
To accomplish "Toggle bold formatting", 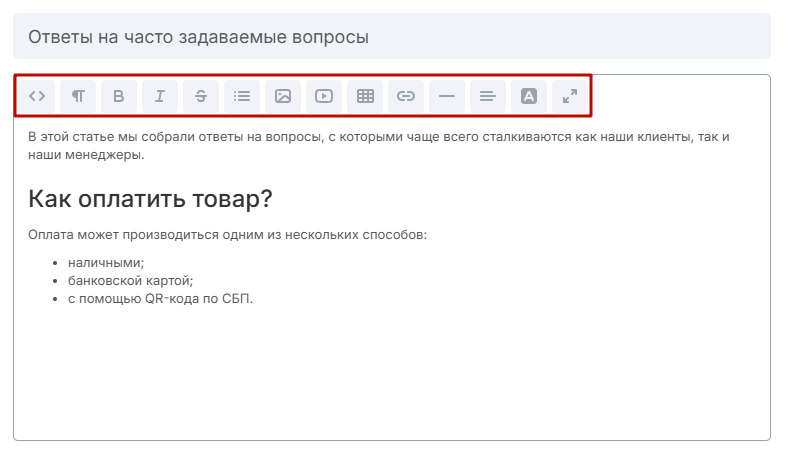I will click(x=119, y=96).
